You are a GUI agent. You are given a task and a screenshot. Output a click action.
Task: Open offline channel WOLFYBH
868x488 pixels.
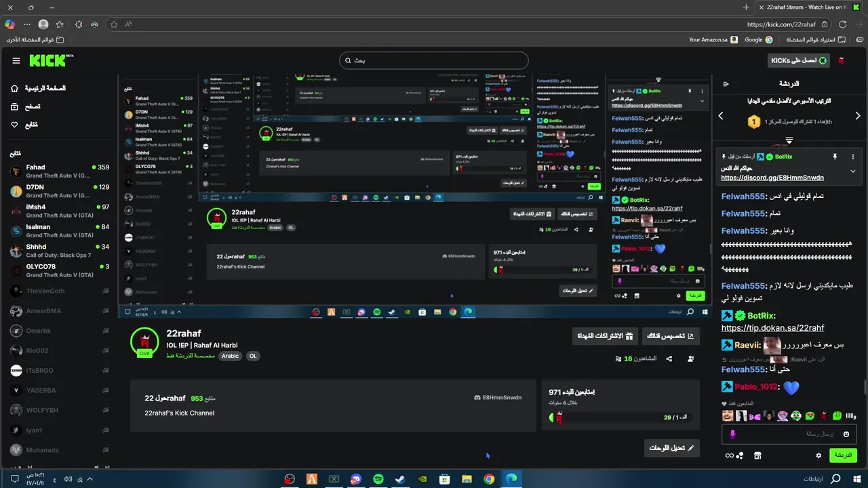60,410
